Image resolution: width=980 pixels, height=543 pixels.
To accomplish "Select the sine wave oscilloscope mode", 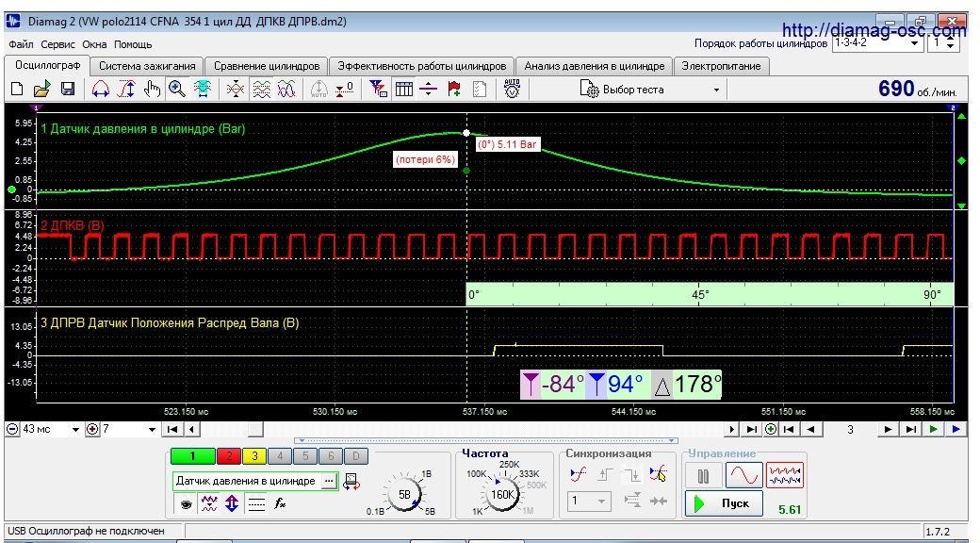I will (743, 475).
